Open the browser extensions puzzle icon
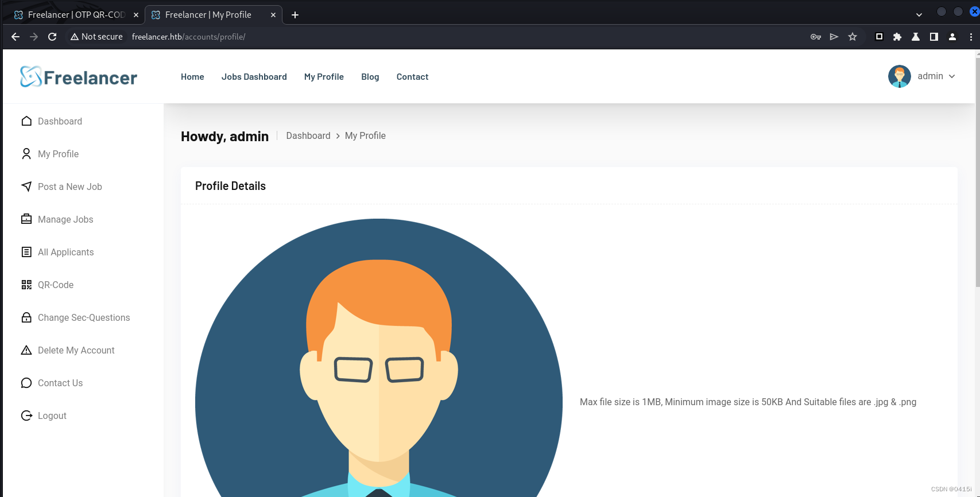Viewport: 980px width, 497px height. pos(897,37)
